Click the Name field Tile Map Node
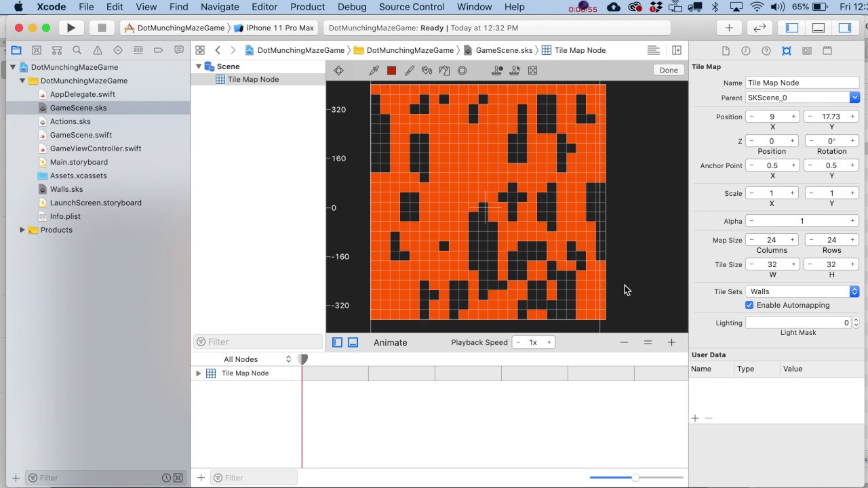Viewport: 868px width, 488px height. (x=802, y=83)
